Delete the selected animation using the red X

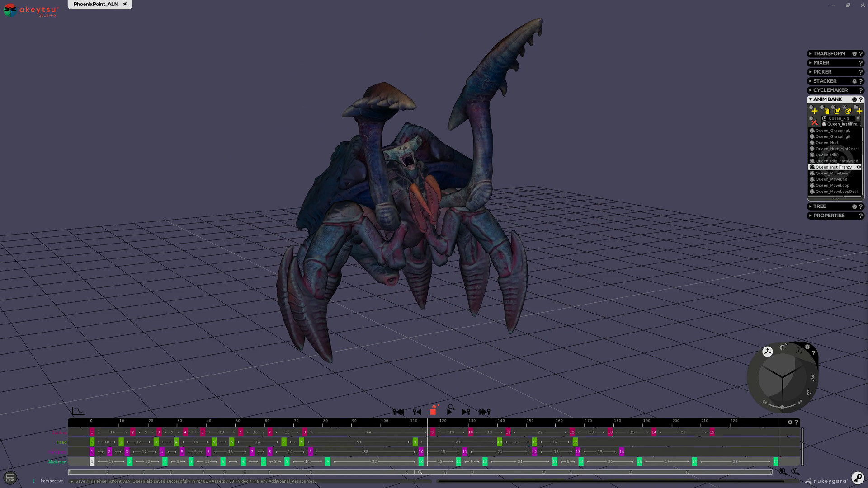point(815,122)
